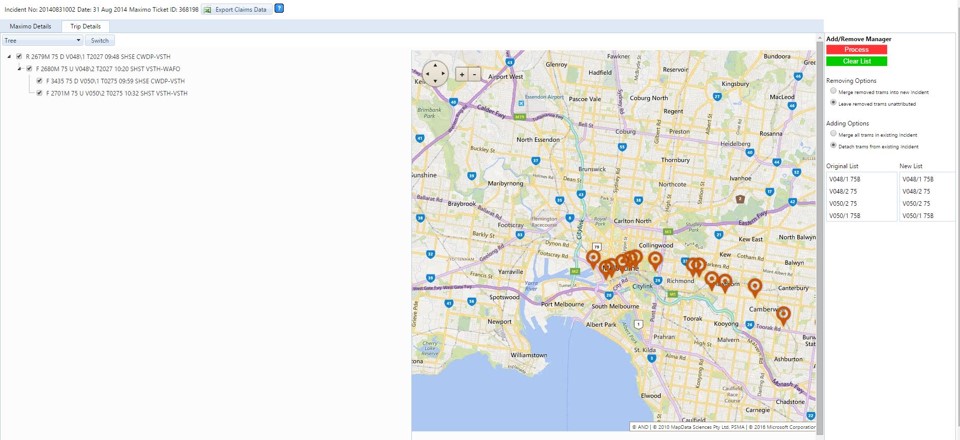Switch to the Maximo Details tab

pos(31,26)
